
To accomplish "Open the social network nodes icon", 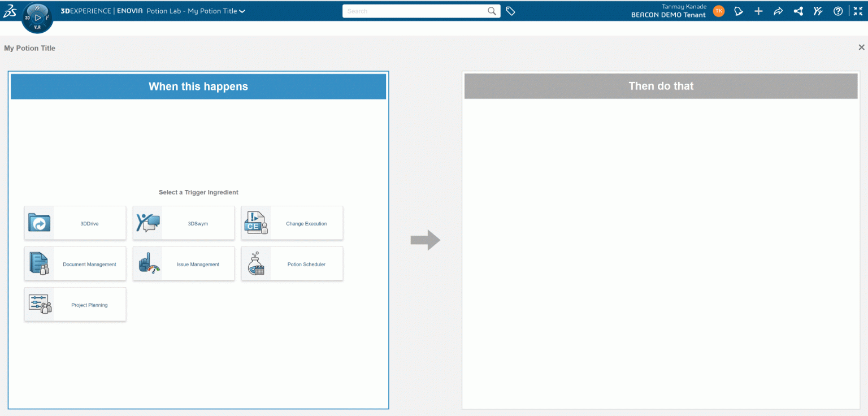I will [x=798, y=11].
